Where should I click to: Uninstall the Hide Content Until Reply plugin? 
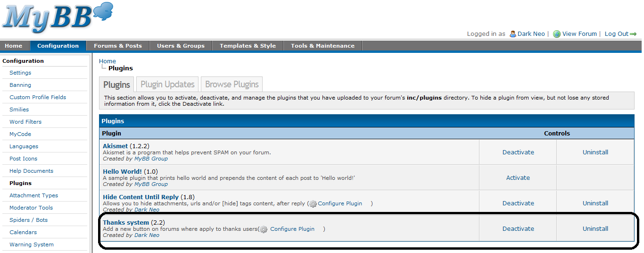595,203
